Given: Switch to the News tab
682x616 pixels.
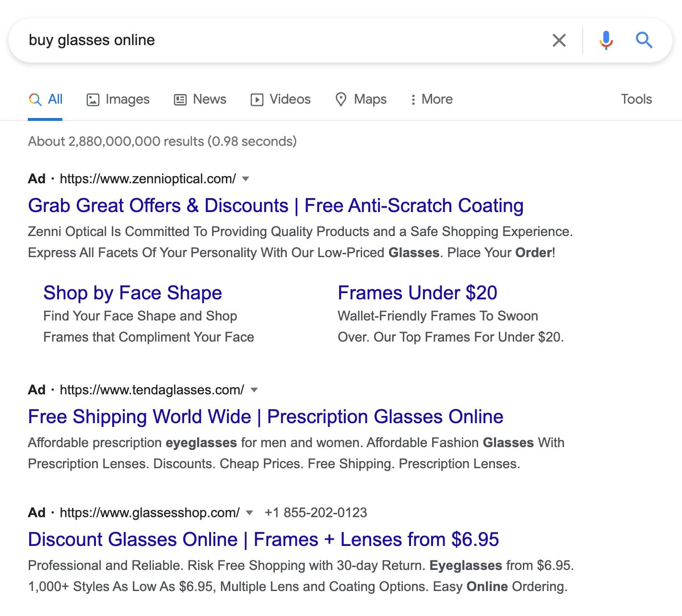Looking at the screenshot, I should point(200,99).
